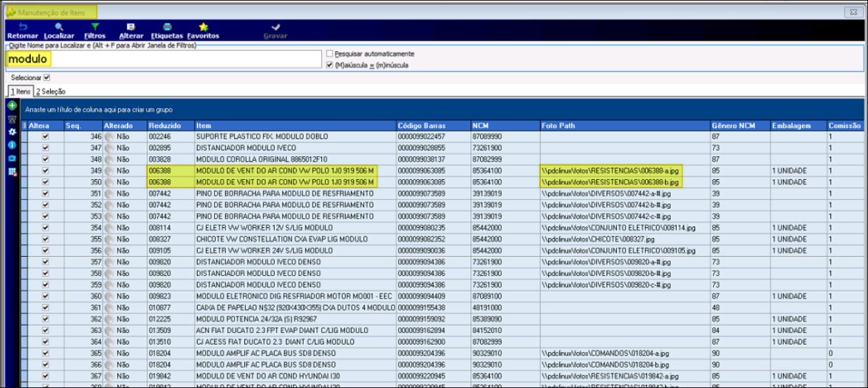The height and width of the screenshot is (388, 868).
Task: Open Filtros funnel toolbar icon
Action: pos(95,27)
